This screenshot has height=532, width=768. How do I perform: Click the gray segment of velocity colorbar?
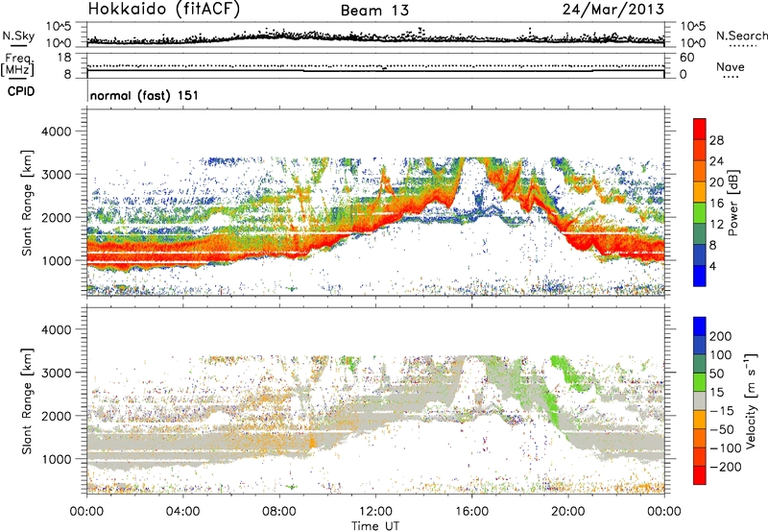click(700, 400)
